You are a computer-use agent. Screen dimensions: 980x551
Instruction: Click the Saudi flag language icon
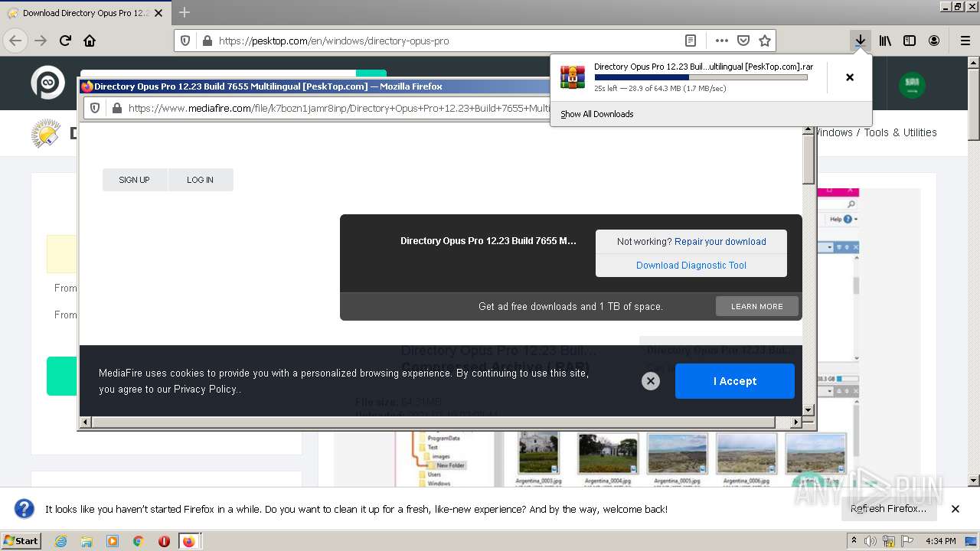(912, 85)
